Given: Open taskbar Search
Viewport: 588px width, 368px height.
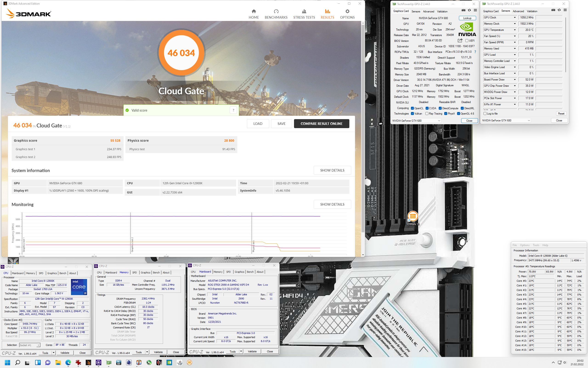Looking at the screenshot, I should click(x=17, y=362).
